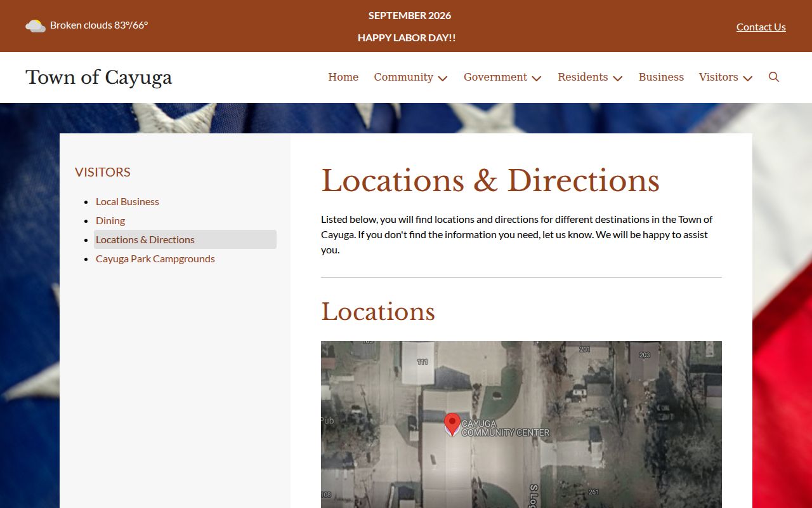The height and width of the screenshot is (508, 812).
Task: Open Local Business in the sidebar
Action: [128, 201]
